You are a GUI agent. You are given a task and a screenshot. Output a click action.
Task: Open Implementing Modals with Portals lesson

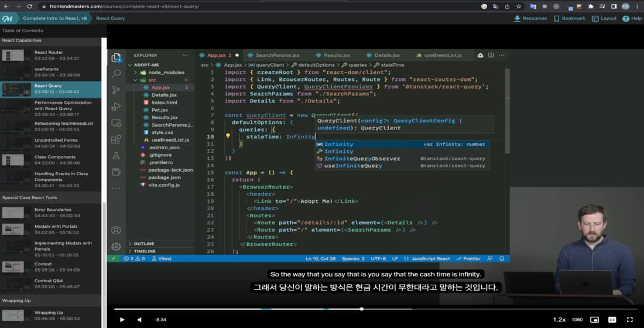[50, 249]
